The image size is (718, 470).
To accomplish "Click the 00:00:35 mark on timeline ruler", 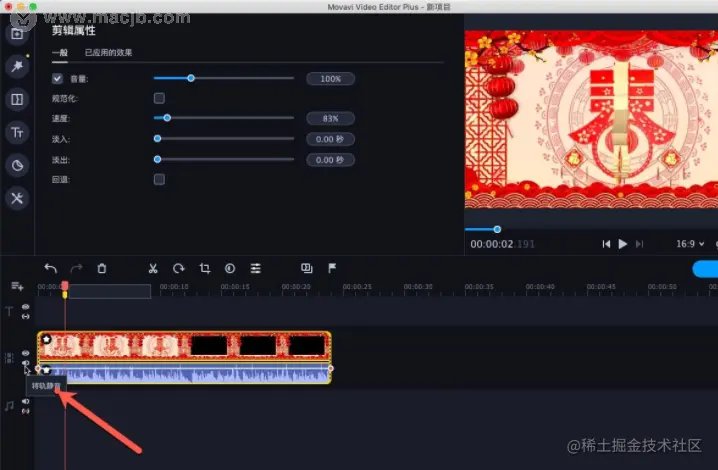I will coord(479,287).
